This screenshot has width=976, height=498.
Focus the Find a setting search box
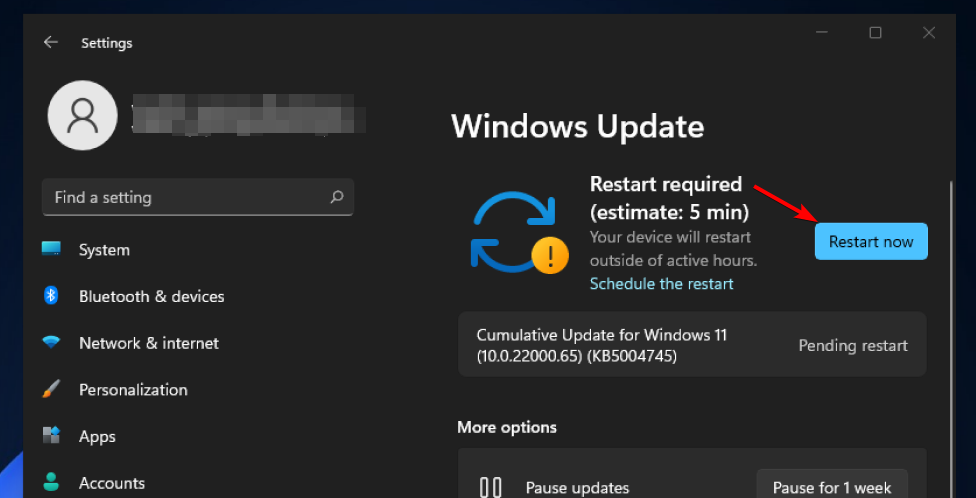pos(198,197)
